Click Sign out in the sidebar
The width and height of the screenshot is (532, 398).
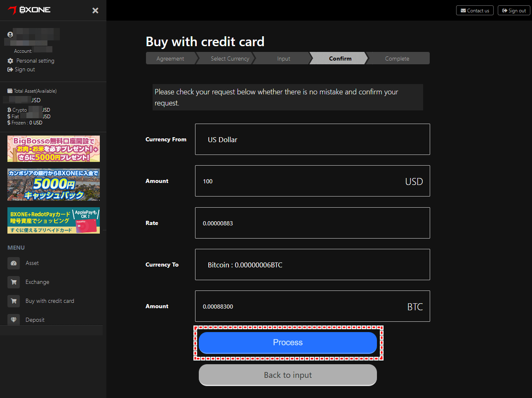tap(25, 70)
